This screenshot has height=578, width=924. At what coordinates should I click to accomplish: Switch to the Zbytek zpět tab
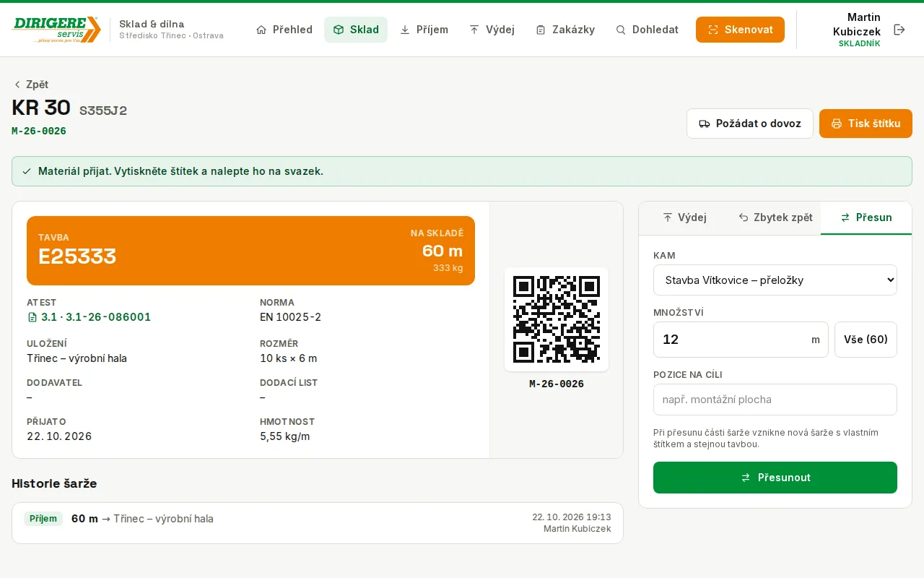coord(775,217)
